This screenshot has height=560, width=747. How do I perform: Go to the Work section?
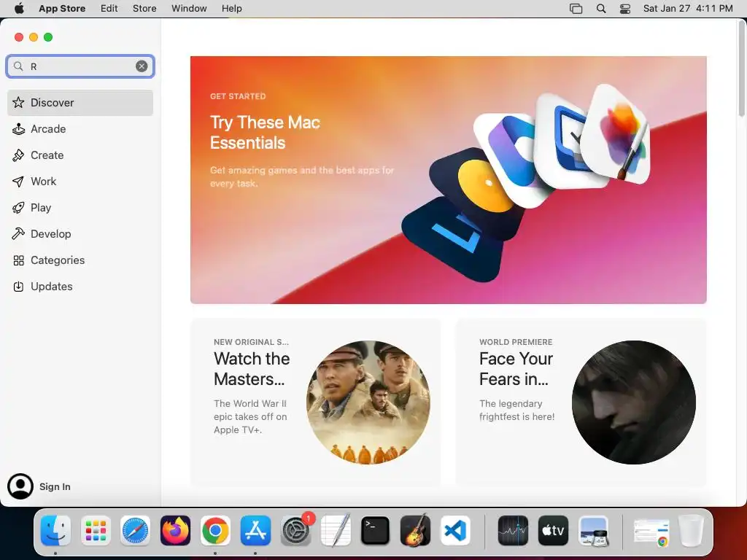click(x=80, y=182)
